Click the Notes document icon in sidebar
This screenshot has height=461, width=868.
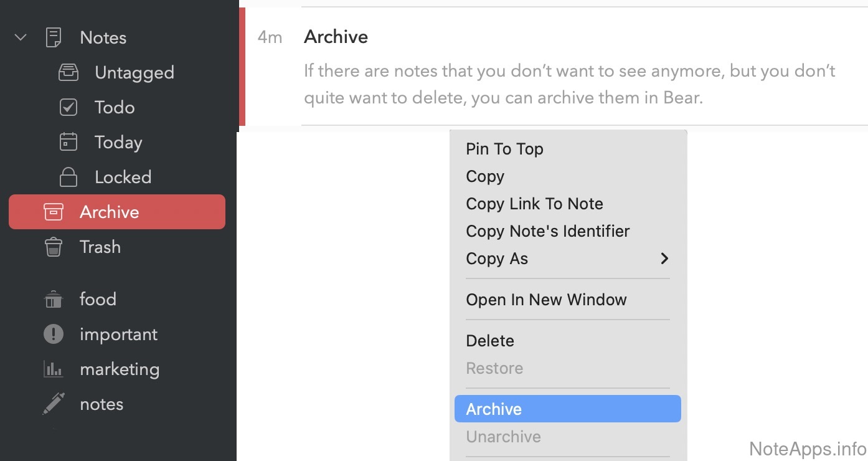pyautogui.click(x=54, y=37)
